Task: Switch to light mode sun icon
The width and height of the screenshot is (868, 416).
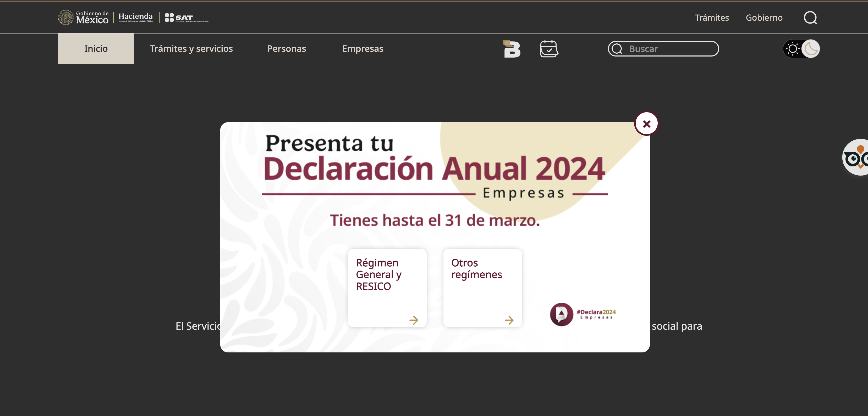Action: tap(793, 49)
